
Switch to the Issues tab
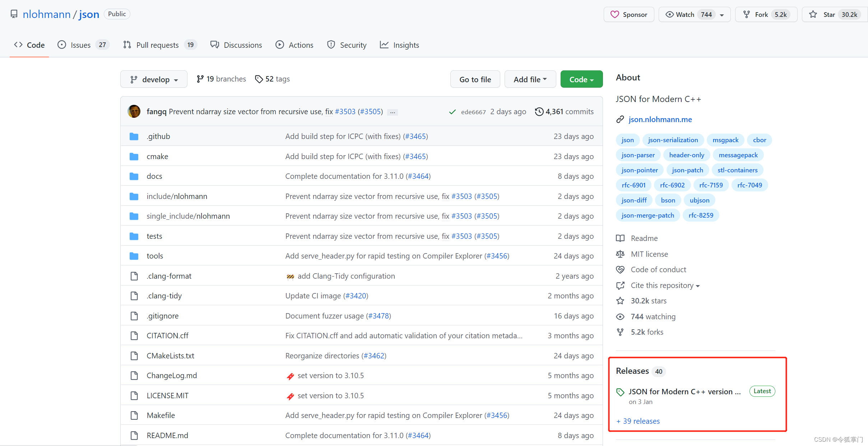(x=81, y=45)
